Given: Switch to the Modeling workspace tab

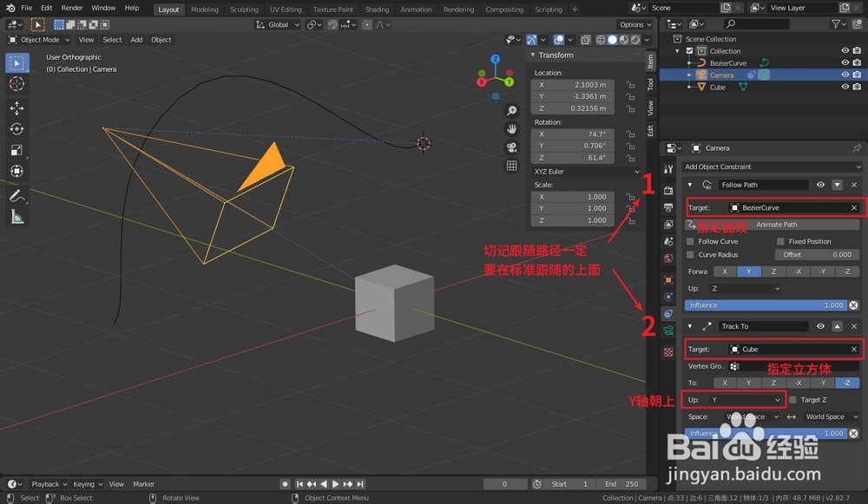Looking at the screenshot, I should 204,10.
